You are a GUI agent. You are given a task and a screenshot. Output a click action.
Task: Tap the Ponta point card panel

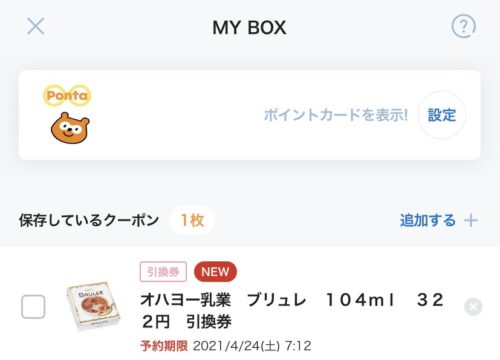tap(250, 115)
